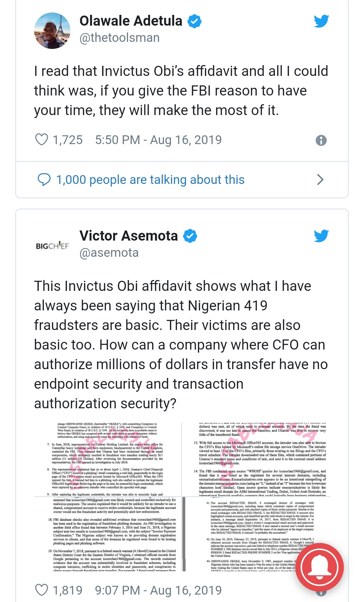Open the 9:07 PM - Aug 16, 2019 timestamp
364x602 pixels.
158,590
